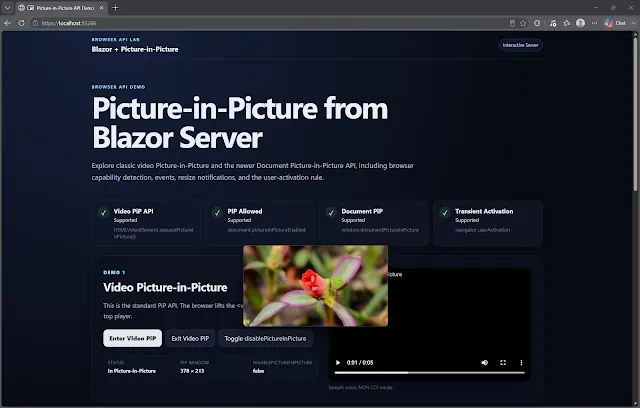Image resolution: width=640 pixels, height=408 pixels.
Task: Click the 'Transient Activation' card title
Action: (484, 211)
